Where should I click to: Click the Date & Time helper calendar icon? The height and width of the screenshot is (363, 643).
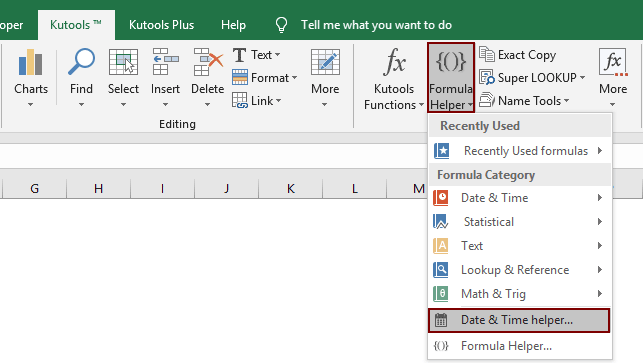(441, 320)
